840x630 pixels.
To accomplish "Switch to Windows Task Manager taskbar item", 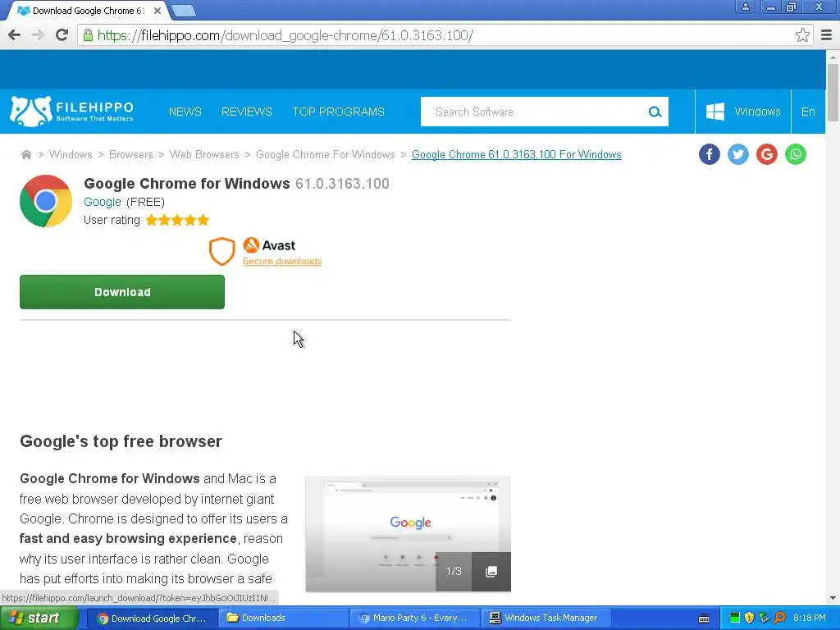I will click(546, 619).
